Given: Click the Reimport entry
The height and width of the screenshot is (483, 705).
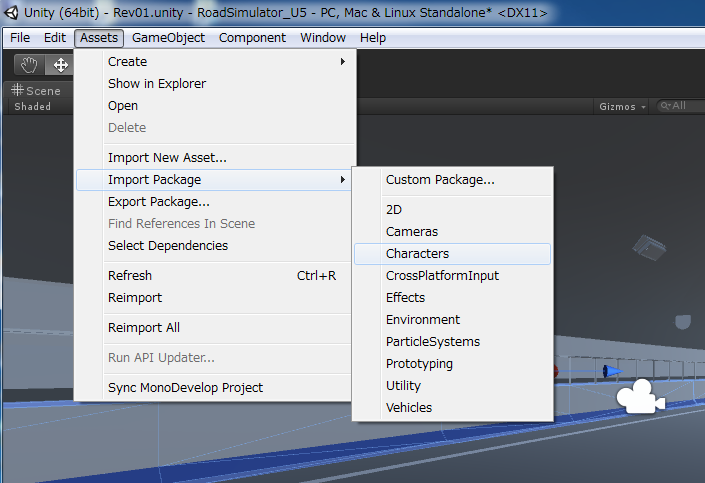Looking at the screenshot, I should point(215,298).
